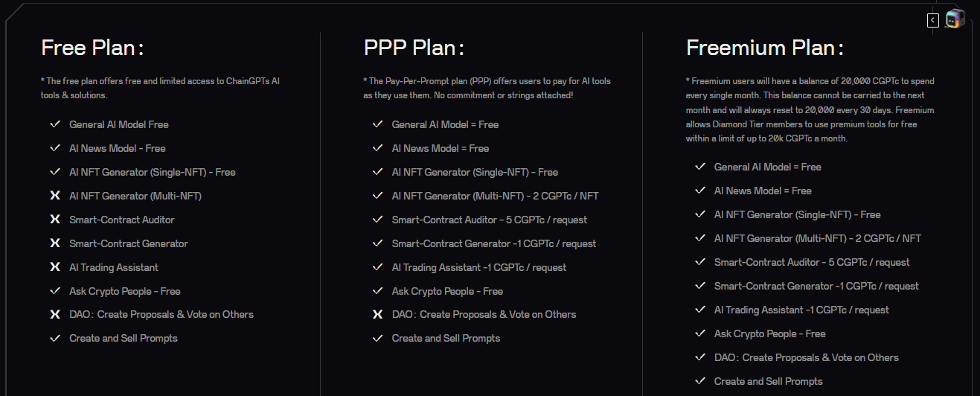Click X icon beside AI NFT Generator (Multi-NFT) in Free Plan
The image size is (980, 396).
pyautogui.click(x=54, y=196)
